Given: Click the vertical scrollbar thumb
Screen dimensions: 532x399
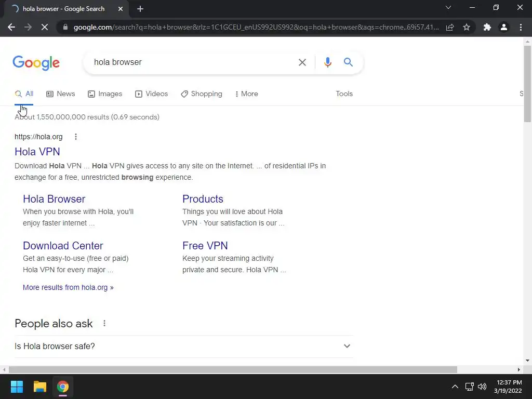Looking at the screenshot, I should pos(527,83).
